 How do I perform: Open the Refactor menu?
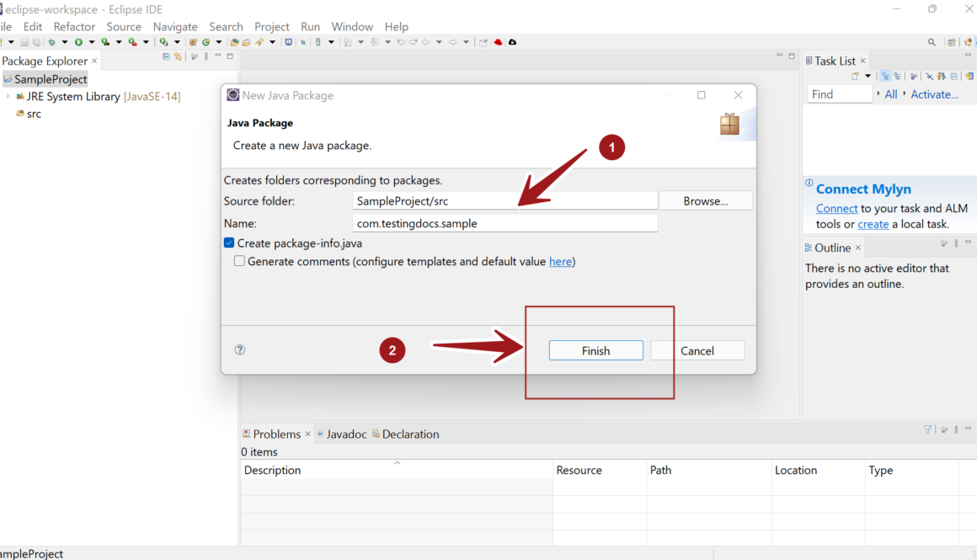tap(74, 27)
